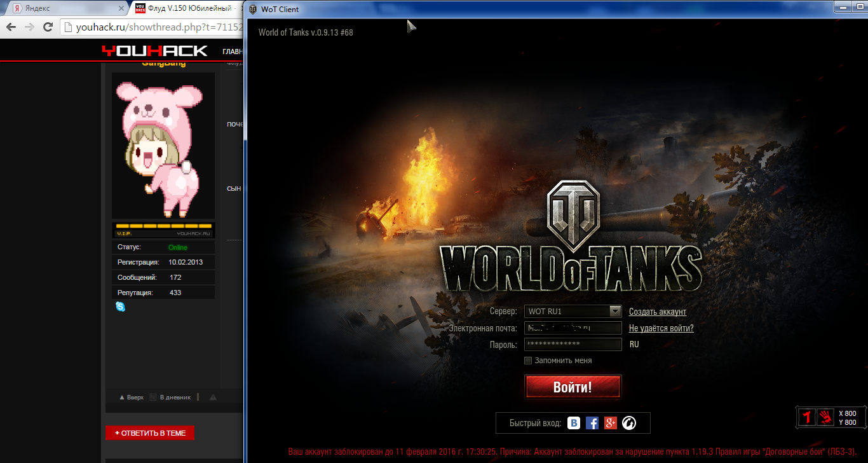This screenshot has width=868, height=463.
Task: Click the report post warning triangle icon
Action: pos(213,397)
